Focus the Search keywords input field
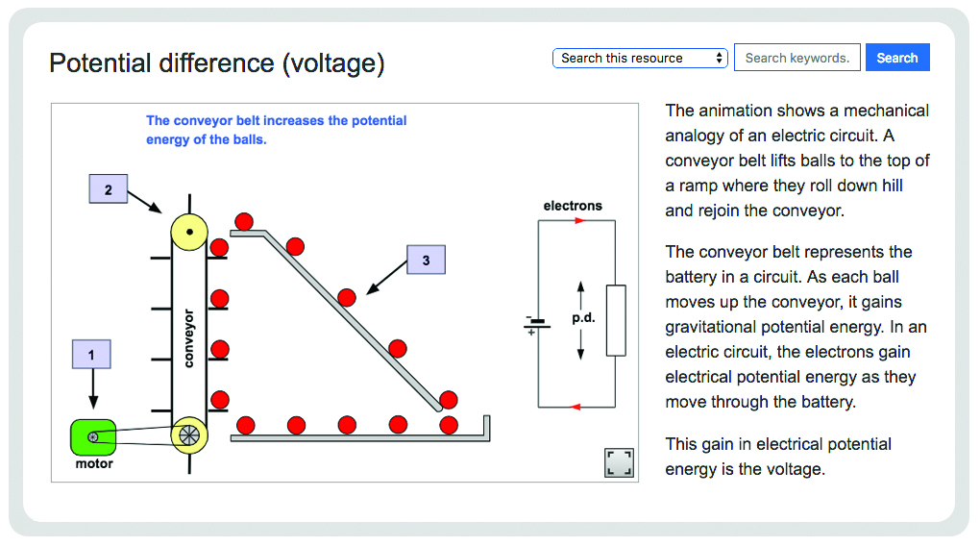980x546 pixels. (796, 58)
